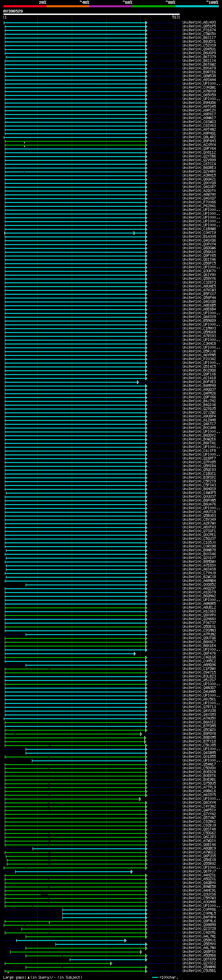Select hit UniRef100_C5WX50
Viewport: 222px width, 980px height.
point(199,34)
